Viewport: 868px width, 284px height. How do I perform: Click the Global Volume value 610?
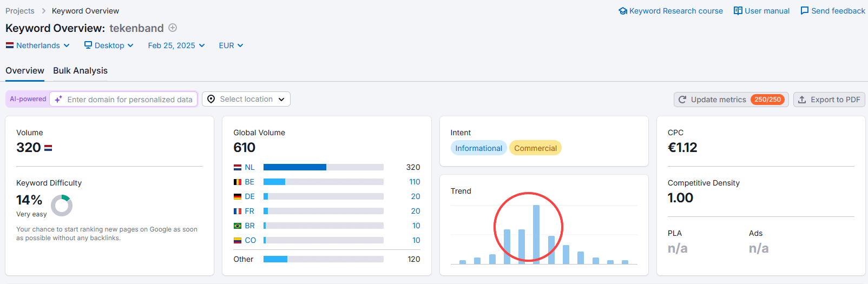click(x=245, y=148)
